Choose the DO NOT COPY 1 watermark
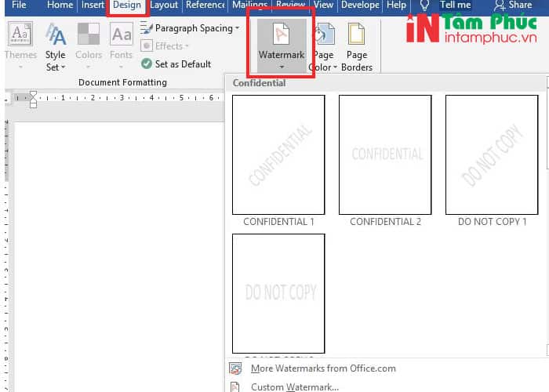Screen dimensions: 549x392 [492, 154]
